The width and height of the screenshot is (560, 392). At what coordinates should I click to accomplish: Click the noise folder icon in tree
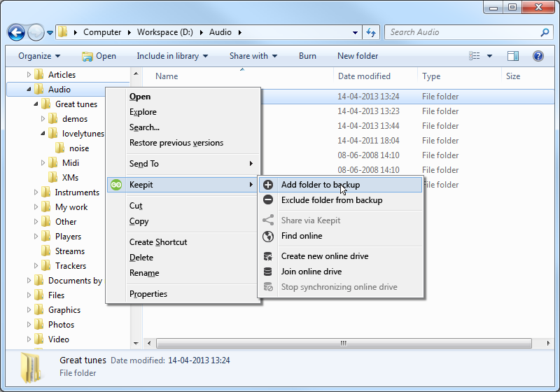tap(59, 148)
